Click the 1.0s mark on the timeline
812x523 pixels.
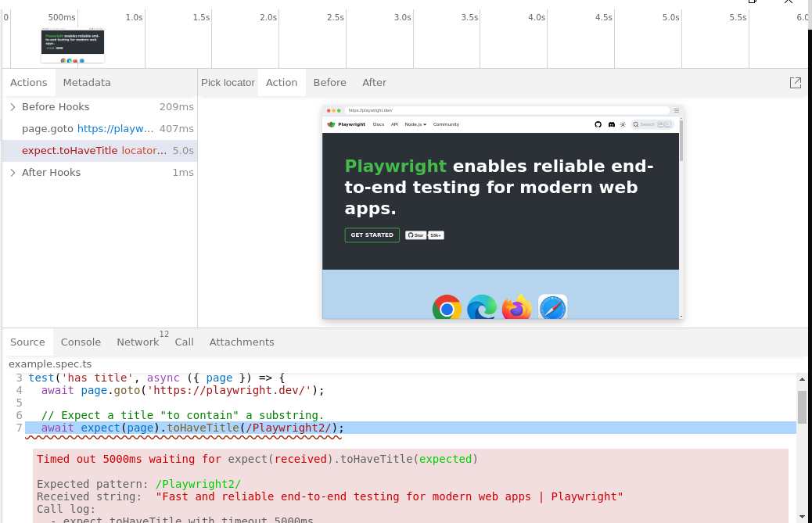click(134, 17)
